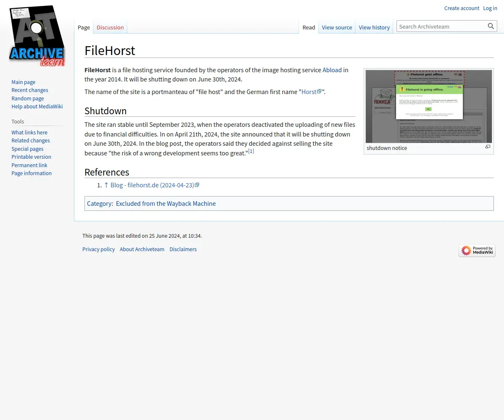Open Blog - filehorst.de reference link
Screen dimensions: 504x420
tap(155, 185)
